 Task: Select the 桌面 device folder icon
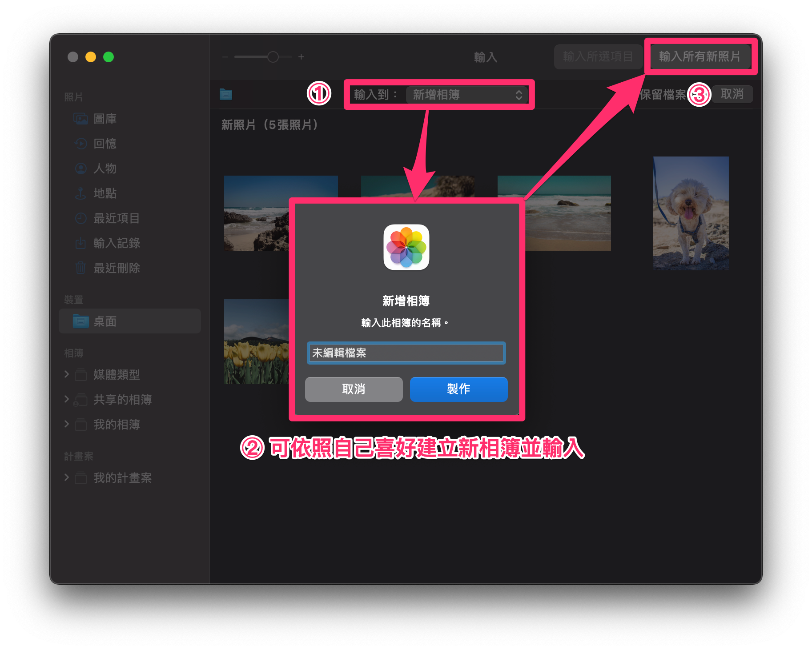point(80,321)
